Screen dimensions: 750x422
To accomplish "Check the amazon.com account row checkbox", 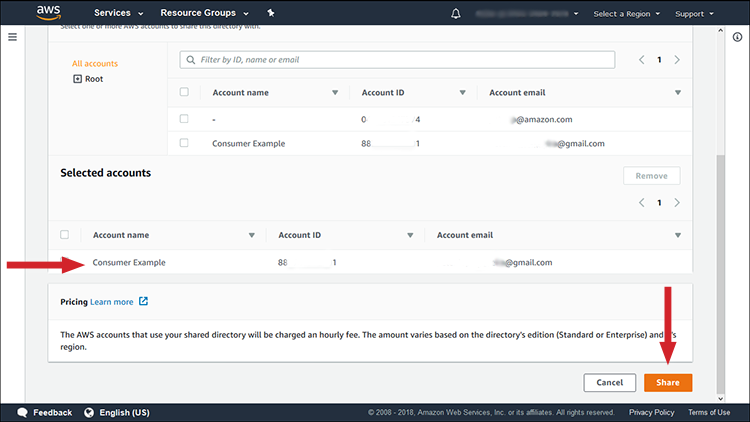I will [x=184, y=119].
